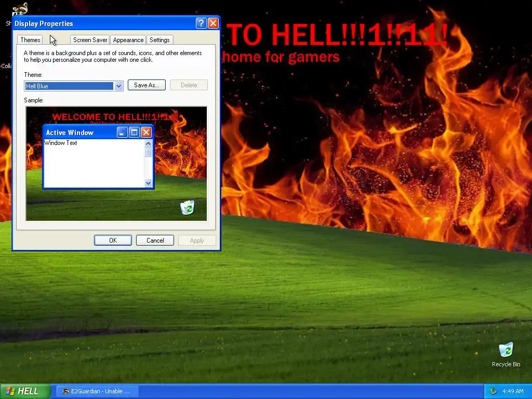Select the Recycle Bin desktop icon
Screen dimensions: 532x399
pos(506,355)
